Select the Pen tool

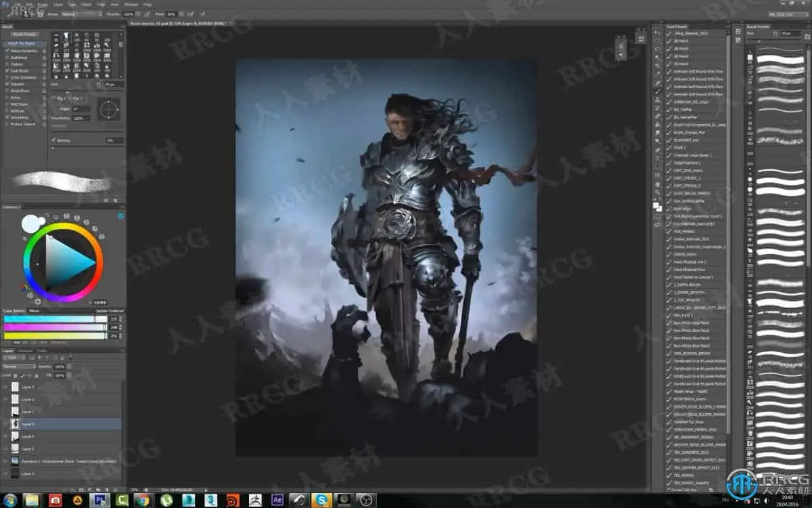(x=656, y=148)
